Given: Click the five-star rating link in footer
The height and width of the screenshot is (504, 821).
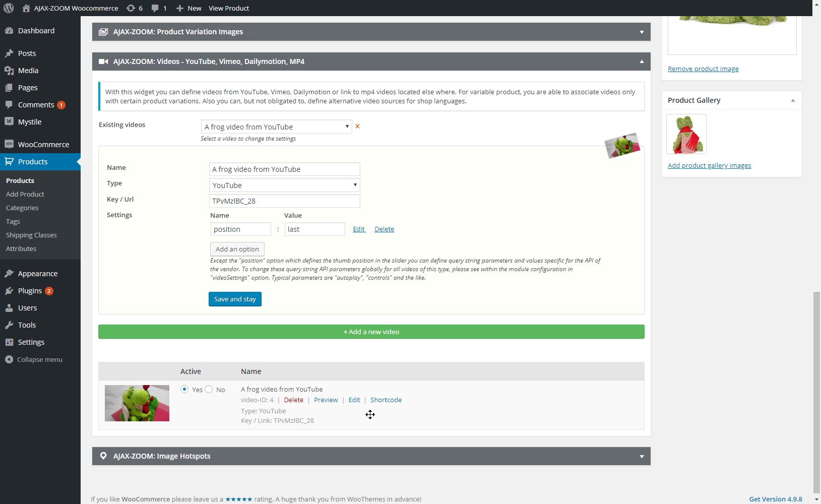Looking at the screenshot, I should (x=239, y=499).
